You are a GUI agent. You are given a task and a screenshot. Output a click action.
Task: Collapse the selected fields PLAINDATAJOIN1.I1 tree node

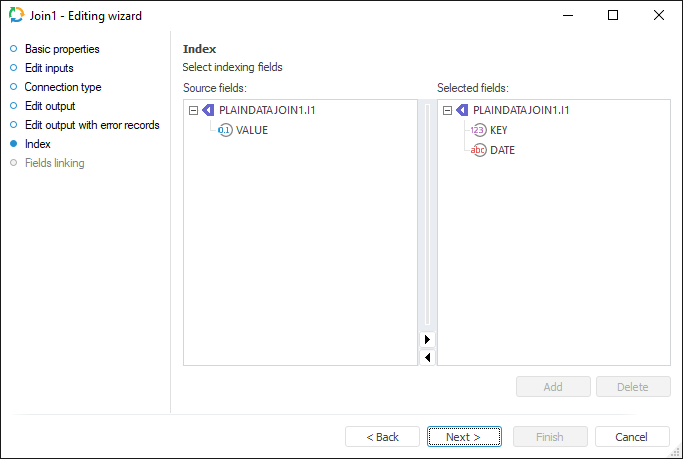coord(447,111)
